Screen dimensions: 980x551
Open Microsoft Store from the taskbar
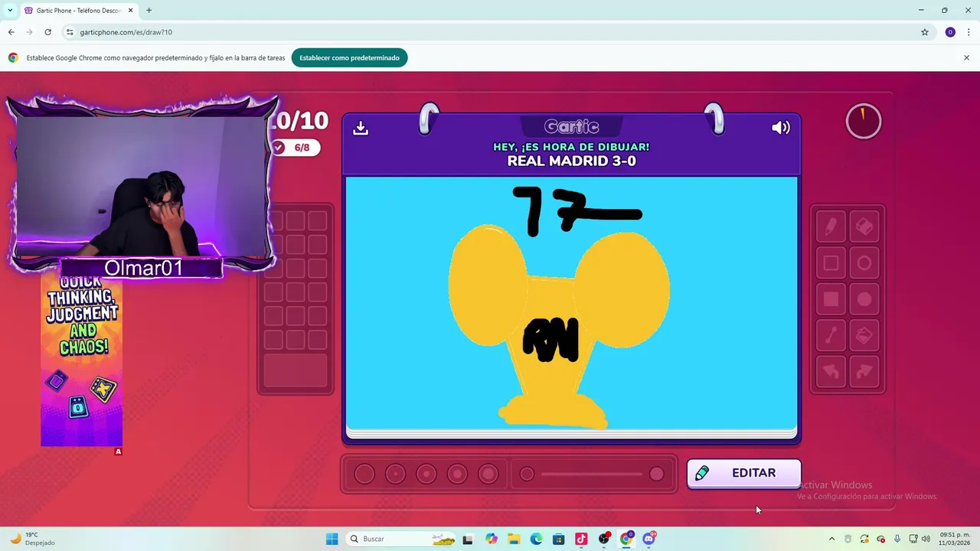pos(559,539)
